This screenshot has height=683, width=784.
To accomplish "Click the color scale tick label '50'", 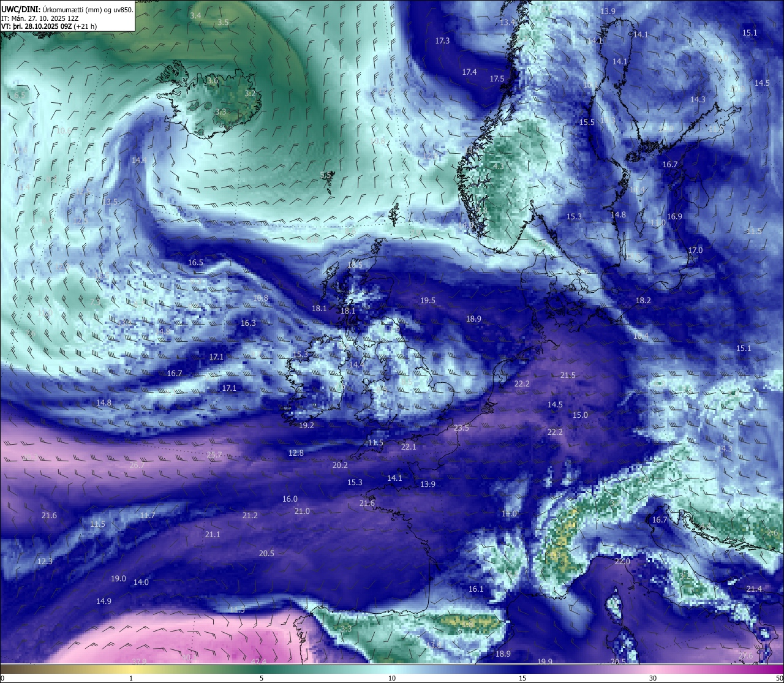I will coord(779,678).
